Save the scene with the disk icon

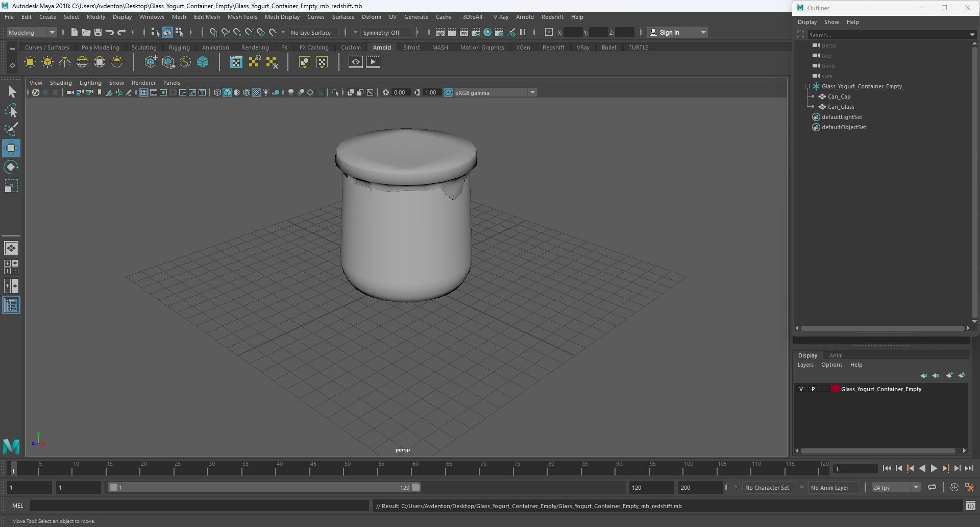(97, 32)
